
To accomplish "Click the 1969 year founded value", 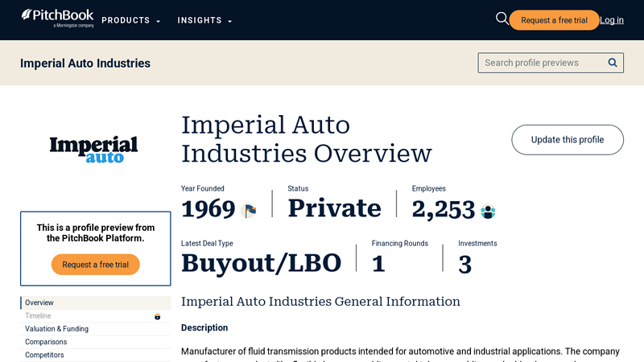I will [x=208, y=209].
